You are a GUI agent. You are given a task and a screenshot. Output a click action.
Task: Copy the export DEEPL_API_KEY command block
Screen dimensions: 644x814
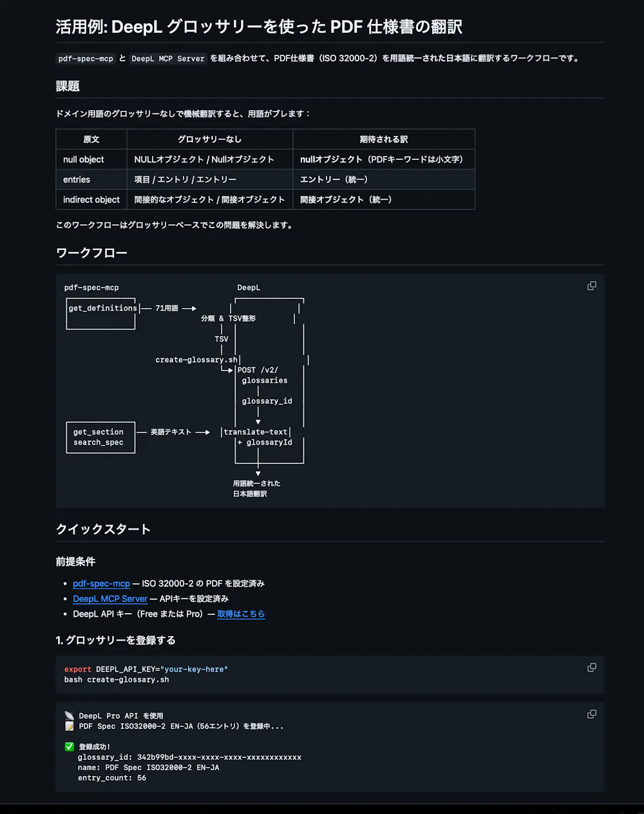click(x=591, y=668)
